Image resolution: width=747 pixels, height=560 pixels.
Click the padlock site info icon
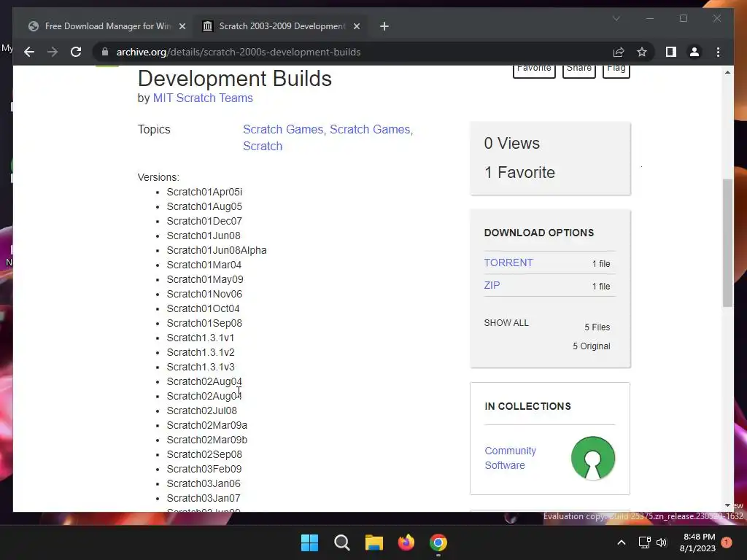105,52
